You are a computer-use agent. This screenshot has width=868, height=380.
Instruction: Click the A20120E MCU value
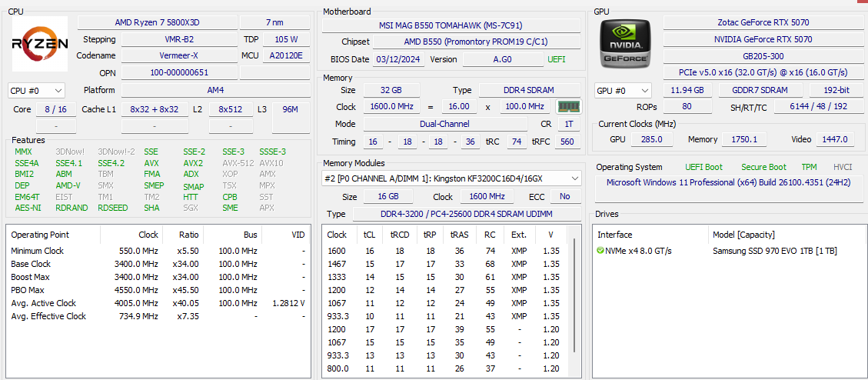pos(286,56)
